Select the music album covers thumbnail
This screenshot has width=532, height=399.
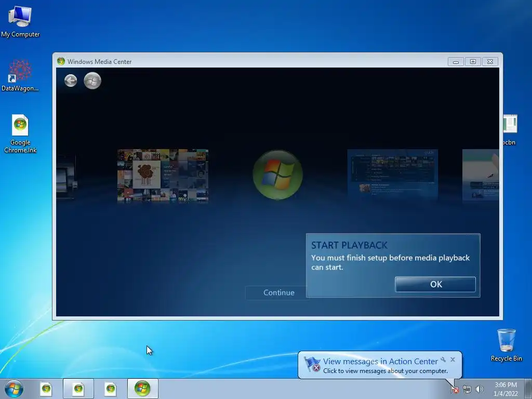tap(163, 176)
